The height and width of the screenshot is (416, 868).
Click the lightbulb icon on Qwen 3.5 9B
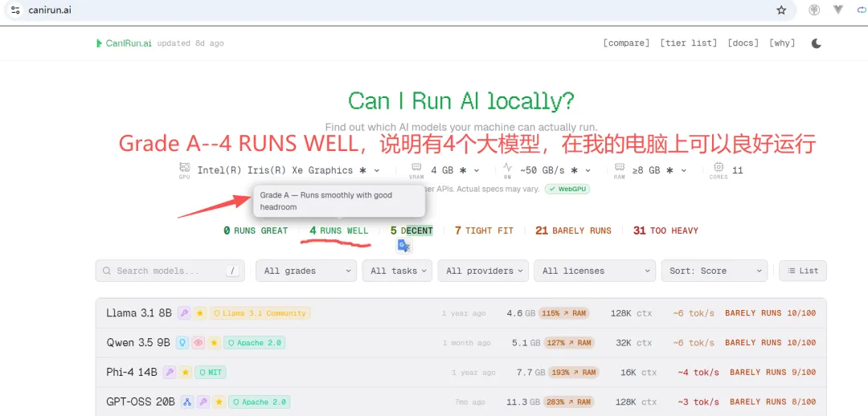[182, 343]
